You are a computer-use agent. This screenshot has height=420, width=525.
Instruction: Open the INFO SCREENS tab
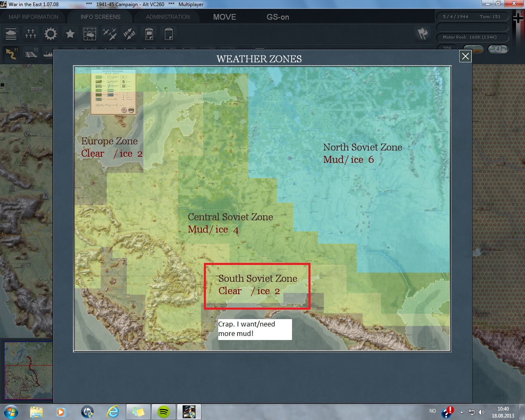point(100,17)
